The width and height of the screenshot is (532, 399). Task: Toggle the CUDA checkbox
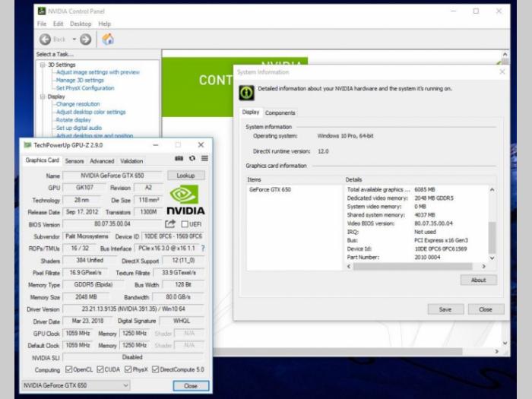point(100,369)
